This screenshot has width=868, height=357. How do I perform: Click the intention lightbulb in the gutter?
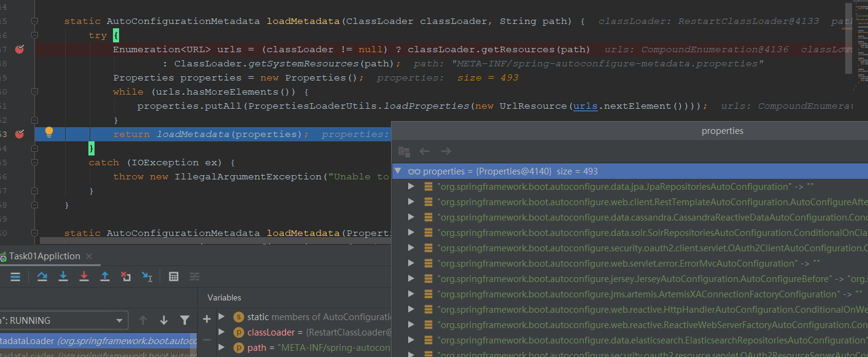click(49, 132)
